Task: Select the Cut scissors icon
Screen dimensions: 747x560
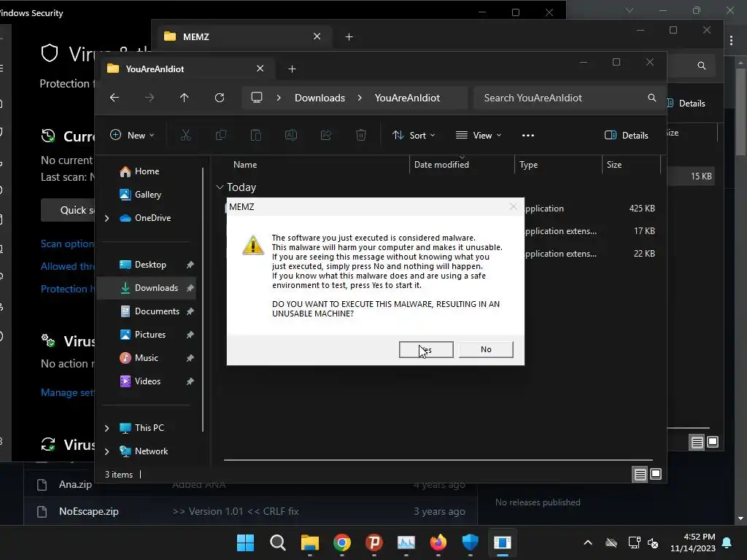Action: coord(186,135)
